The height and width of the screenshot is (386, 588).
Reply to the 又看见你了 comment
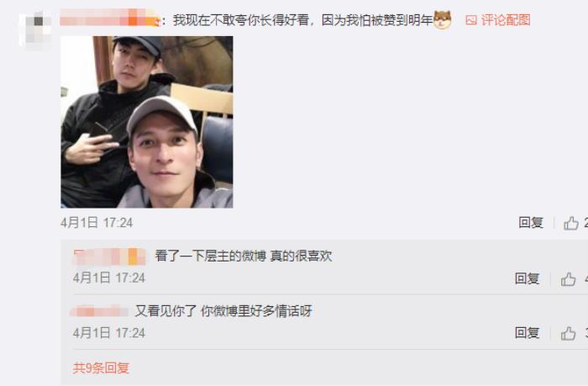(527, 333)
